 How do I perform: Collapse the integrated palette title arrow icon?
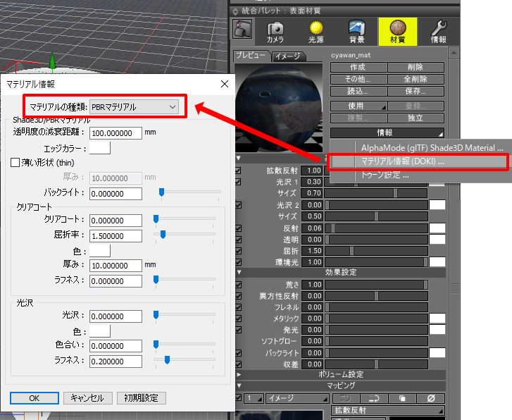[x=235, y=11]
